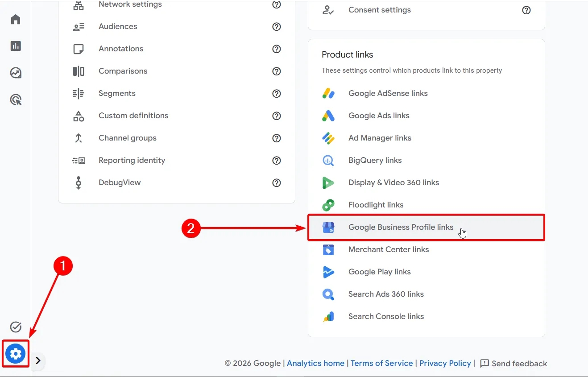Open help for DebugView

coord(277,183)
